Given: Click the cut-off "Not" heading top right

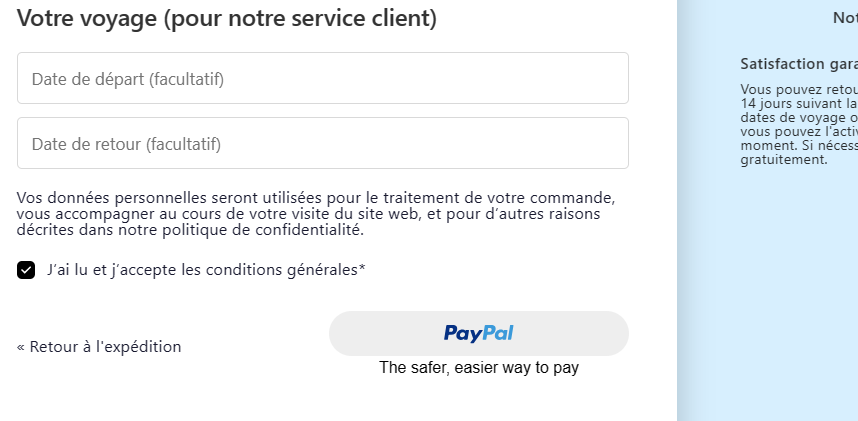Looking at the screenshot, I should coord(844,17).
